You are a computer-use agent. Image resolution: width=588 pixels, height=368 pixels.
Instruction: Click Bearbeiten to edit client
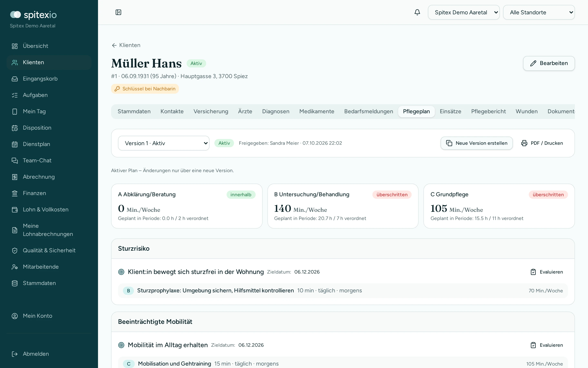click(x=549, y=63)
